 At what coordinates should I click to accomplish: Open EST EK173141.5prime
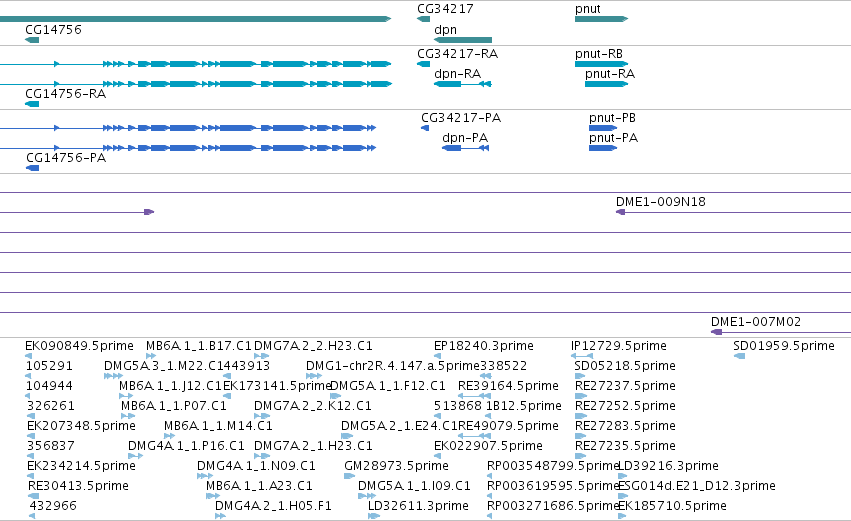277,386
